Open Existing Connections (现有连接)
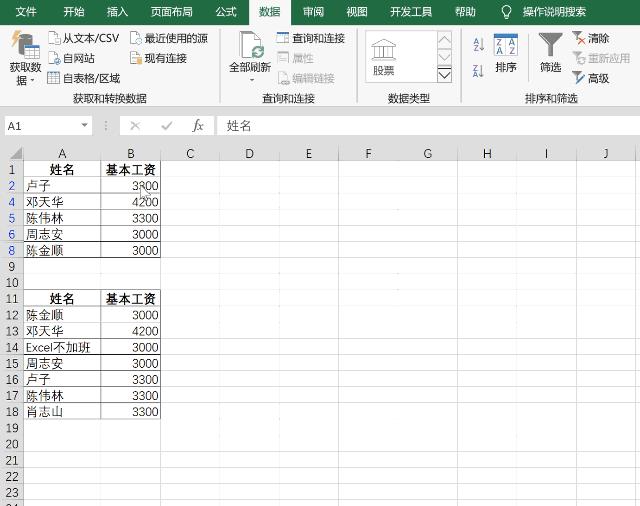This screenshot has height=506, width=640. pyautogui.click(x=158, y=58)
